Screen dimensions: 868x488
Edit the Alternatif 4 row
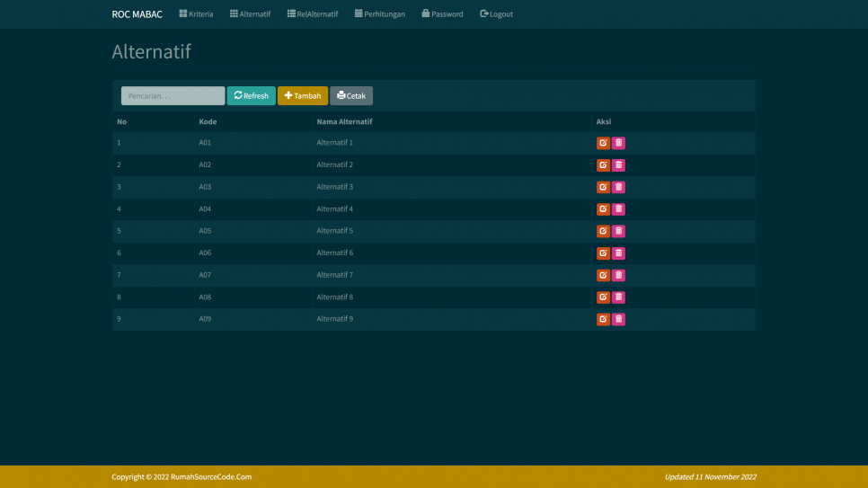tap(603, 209)
